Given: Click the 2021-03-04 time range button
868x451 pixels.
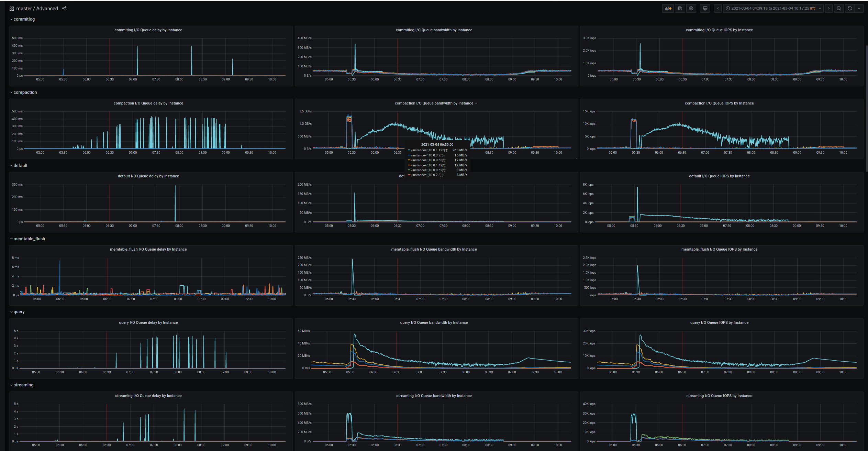Looking at the screenshot, I should point(773,8).
